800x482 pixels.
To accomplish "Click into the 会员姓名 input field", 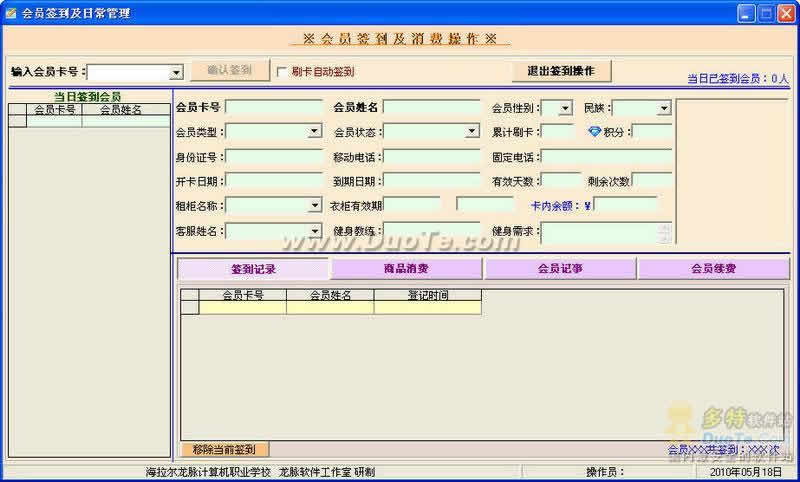I will [431, 107].
